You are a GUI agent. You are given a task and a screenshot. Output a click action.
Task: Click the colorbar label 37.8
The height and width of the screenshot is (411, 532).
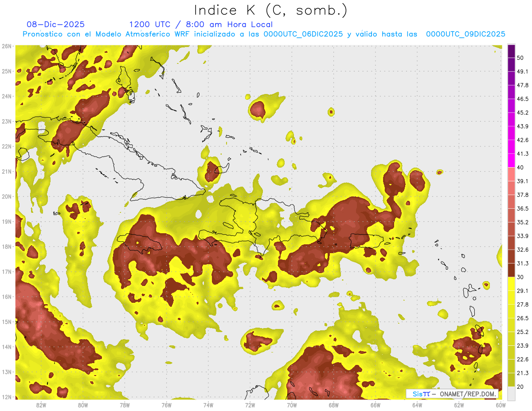pos(523,195)
